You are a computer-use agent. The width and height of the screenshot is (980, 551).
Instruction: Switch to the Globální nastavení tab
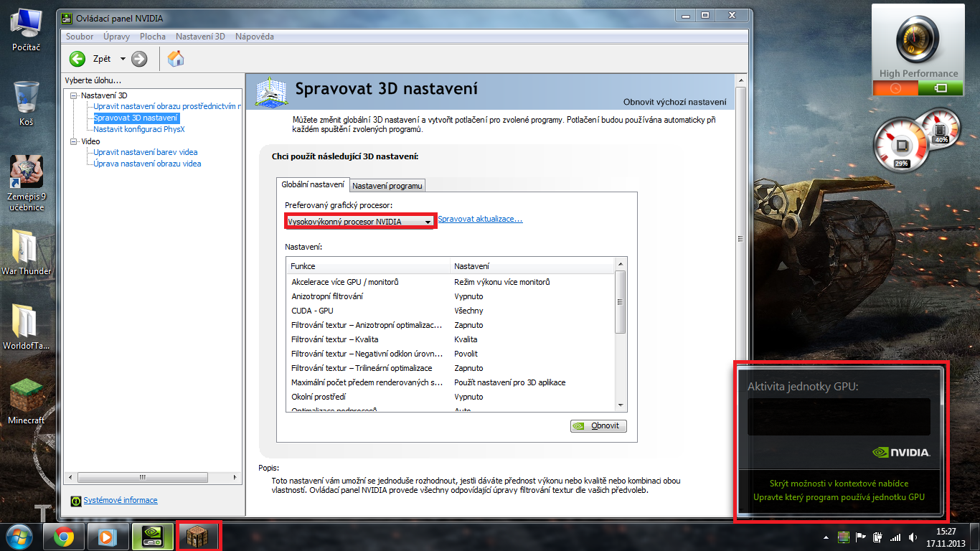pyautogui.click(x=313, y=184)
